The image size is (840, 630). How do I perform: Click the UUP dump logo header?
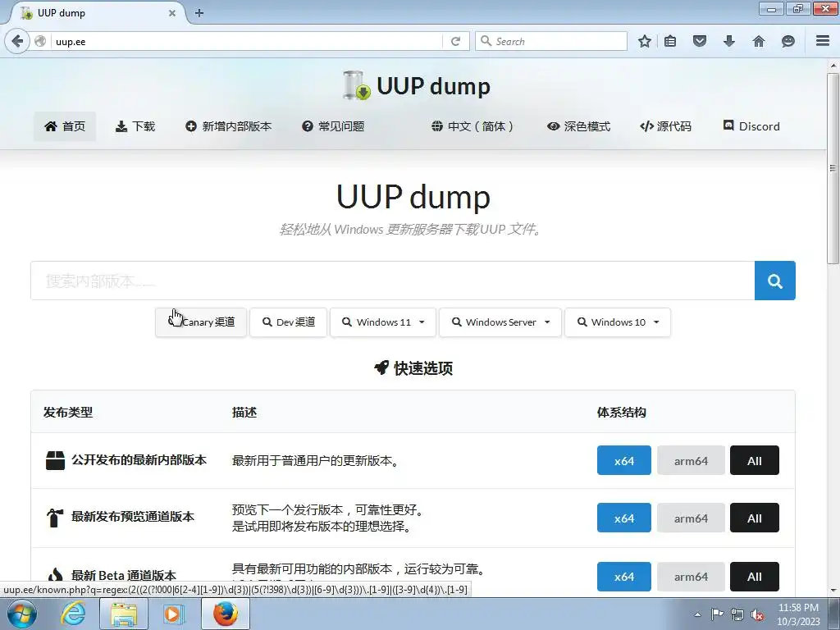pyautogui.click(x=416, y=85)
